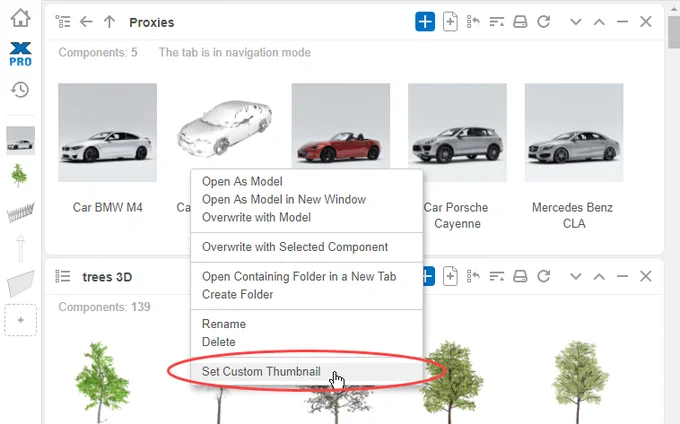680x424 pixels.
Task: Click the Proxies panel title
Action: tap(152, 22)
